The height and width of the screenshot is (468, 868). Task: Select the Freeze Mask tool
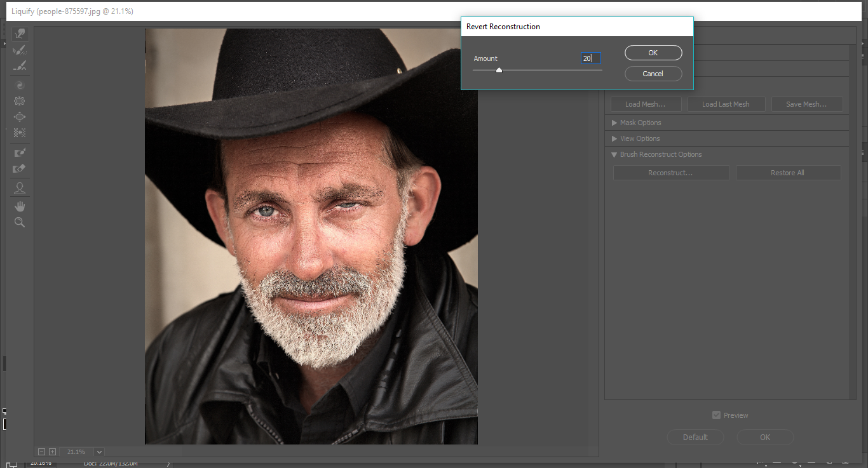(x=20, y=152)
